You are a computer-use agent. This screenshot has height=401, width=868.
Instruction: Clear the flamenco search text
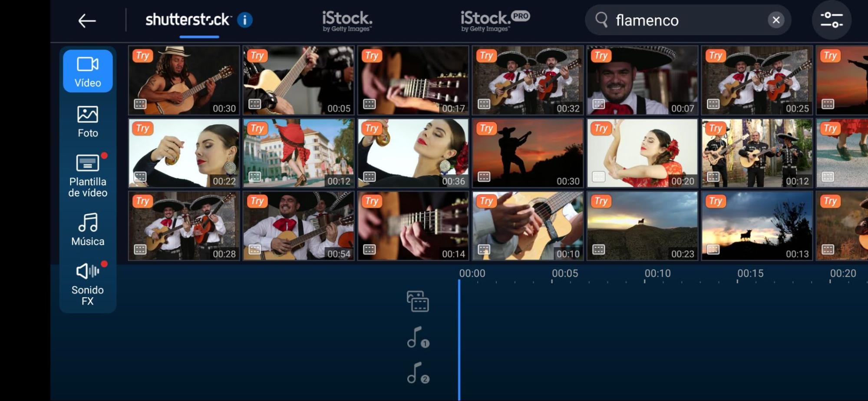pyautogui.click(x=776, y=20)
